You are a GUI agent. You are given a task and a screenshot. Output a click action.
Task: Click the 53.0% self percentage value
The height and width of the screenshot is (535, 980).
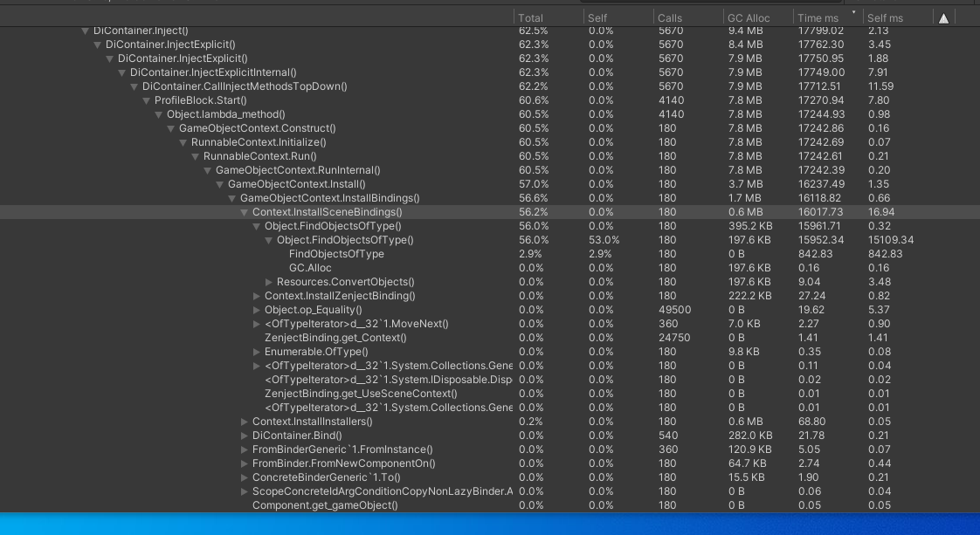[x=604, y=240]
